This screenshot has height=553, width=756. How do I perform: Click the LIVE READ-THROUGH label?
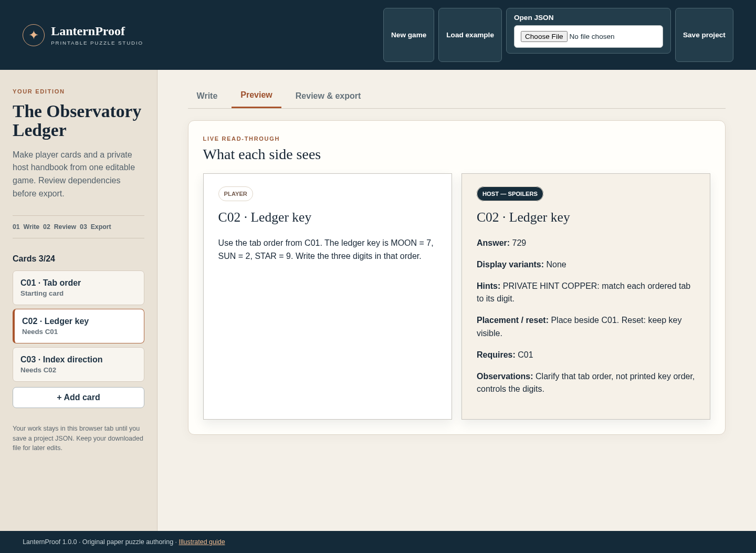(241, 139)
